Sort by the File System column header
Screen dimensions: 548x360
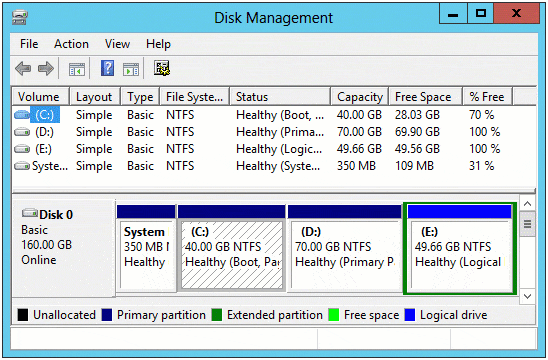pyautogui.click(x=195, y=97)
